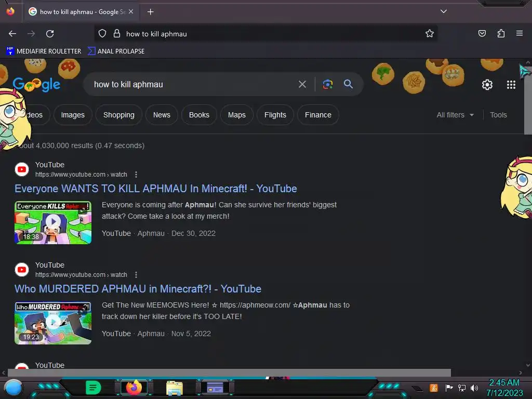Clear the search query with X
532x399 pixels.
(x=302, y=84)
